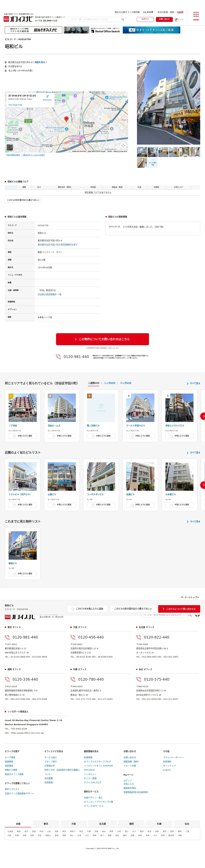
Task: Click the Office Navi logo
Action: [18, 19]
